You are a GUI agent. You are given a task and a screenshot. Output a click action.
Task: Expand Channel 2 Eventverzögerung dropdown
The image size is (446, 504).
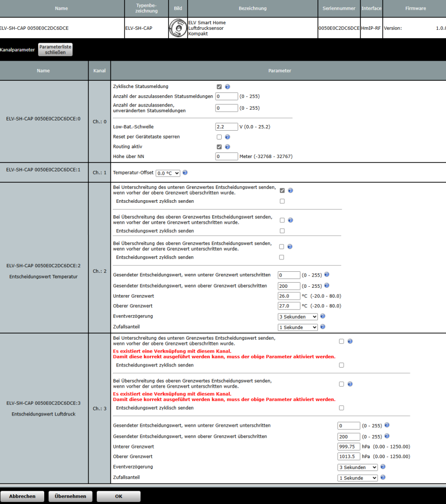point(298,317)
